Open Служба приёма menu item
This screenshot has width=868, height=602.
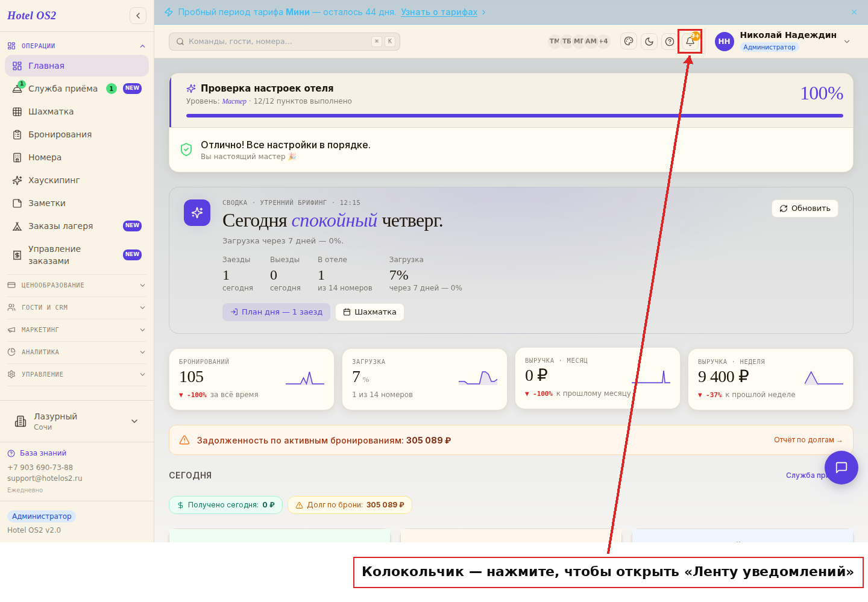click(x=77, y=89)
